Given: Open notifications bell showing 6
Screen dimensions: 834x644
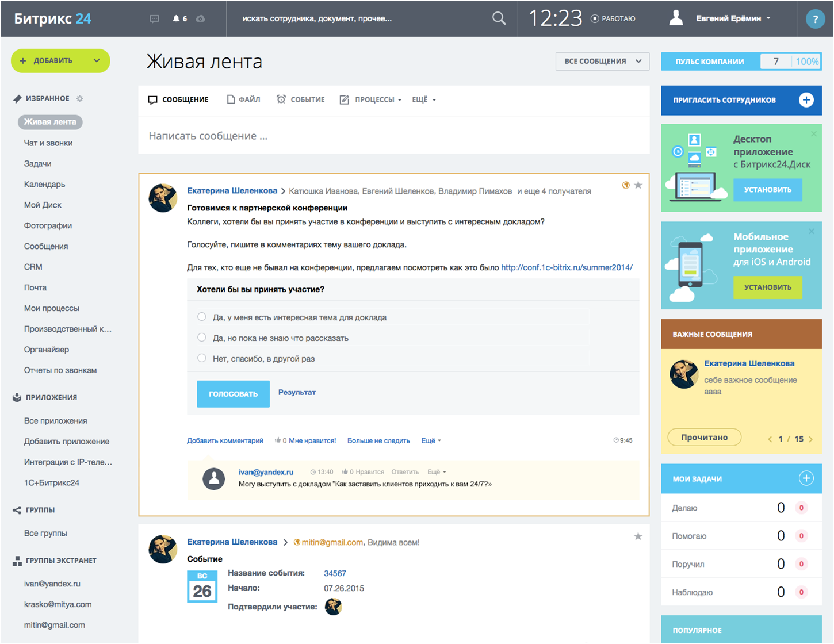Looking at the screenshot, I should click(x=179, y=18).
